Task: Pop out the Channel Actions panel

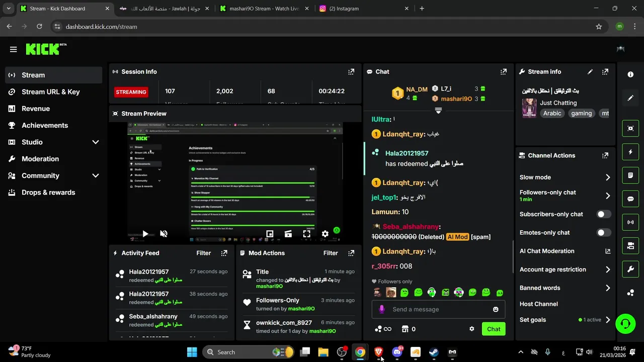Action: (x=605, y=156)
